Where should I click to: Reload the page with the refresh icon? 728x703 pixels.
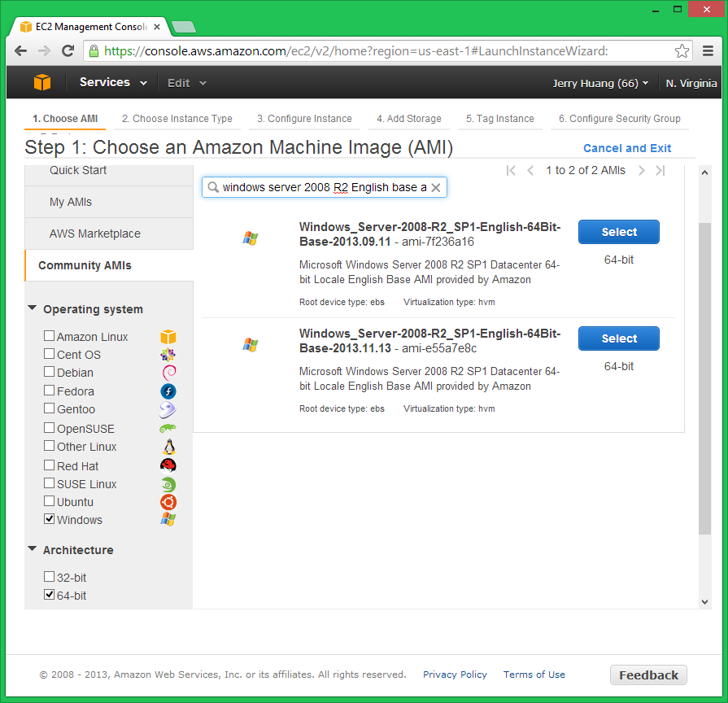tap(68, 50)
